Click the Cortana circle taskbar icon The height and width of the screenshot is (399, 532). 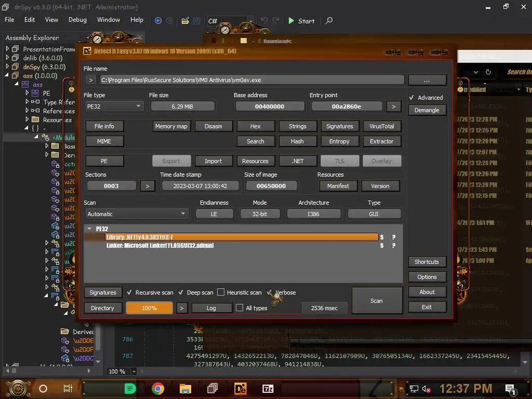coord(43,389)
